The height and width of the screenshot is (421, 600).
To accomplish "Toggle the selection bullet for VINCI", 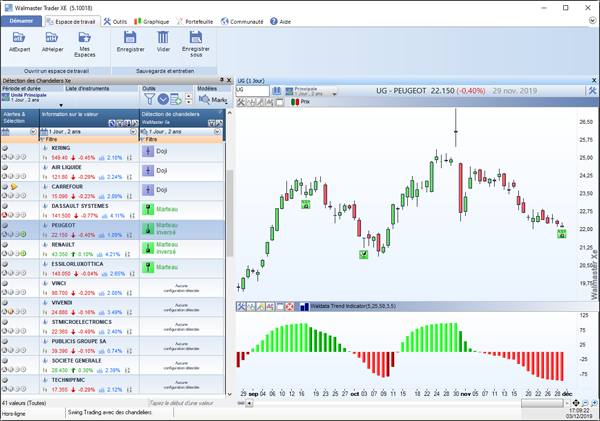I will click(x=5, y=283).
